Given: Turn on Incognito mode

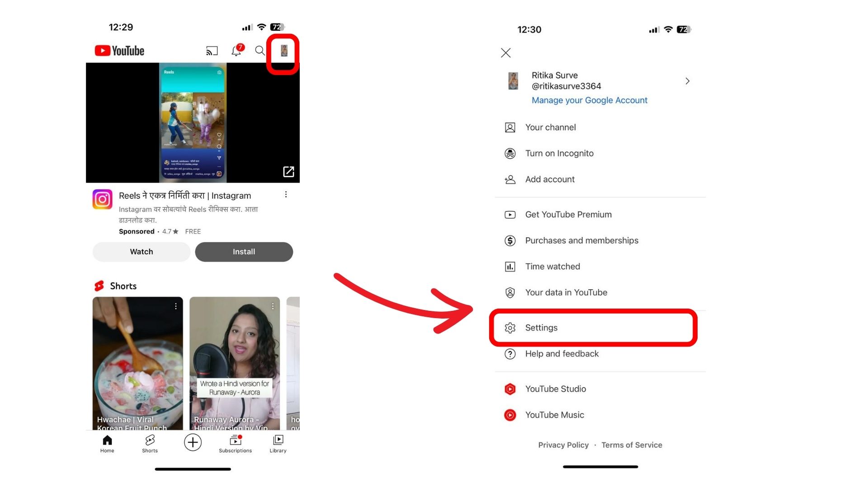Looking at the screenshot, I should point(559,153).
